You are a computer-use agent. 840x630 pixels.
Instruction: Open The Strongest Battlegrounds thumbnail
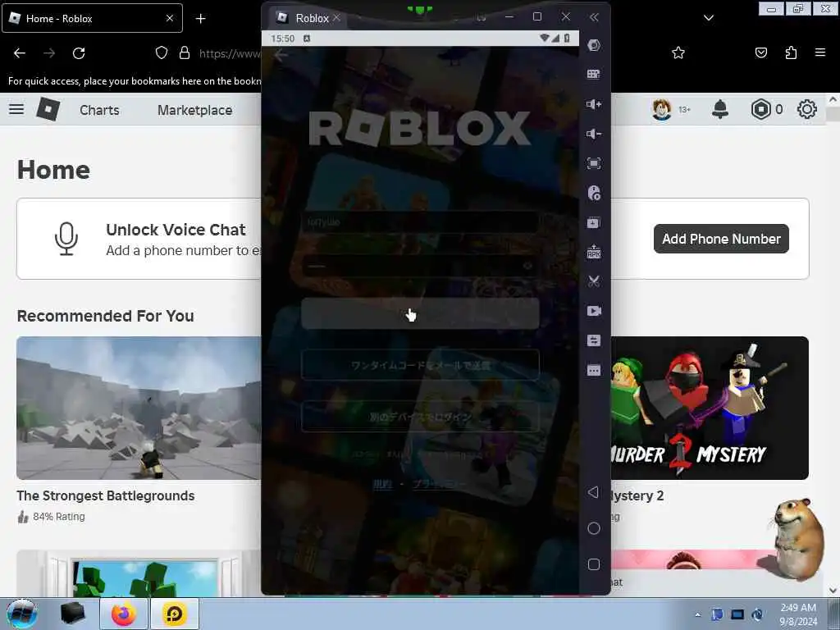point(139,408)
